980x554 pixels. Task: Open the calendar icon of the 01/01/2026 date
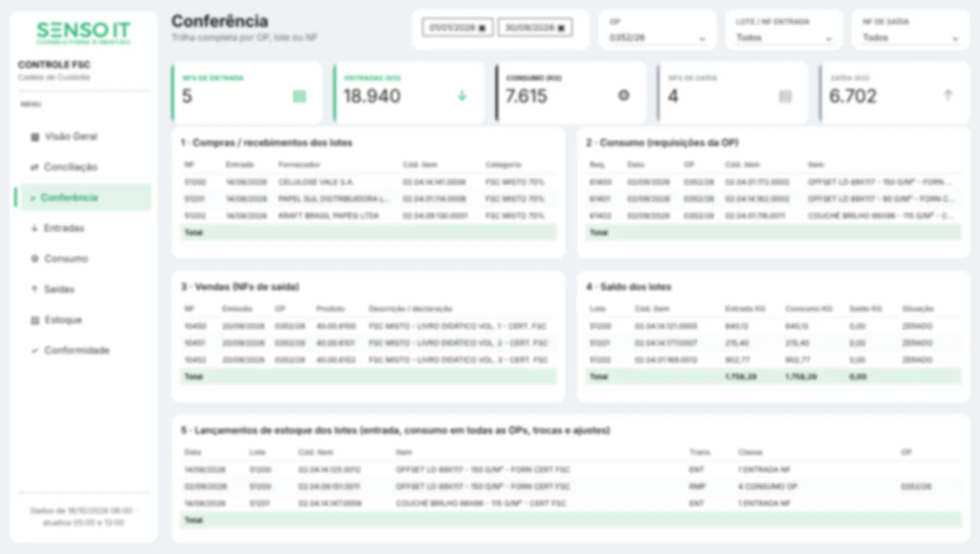482,28
